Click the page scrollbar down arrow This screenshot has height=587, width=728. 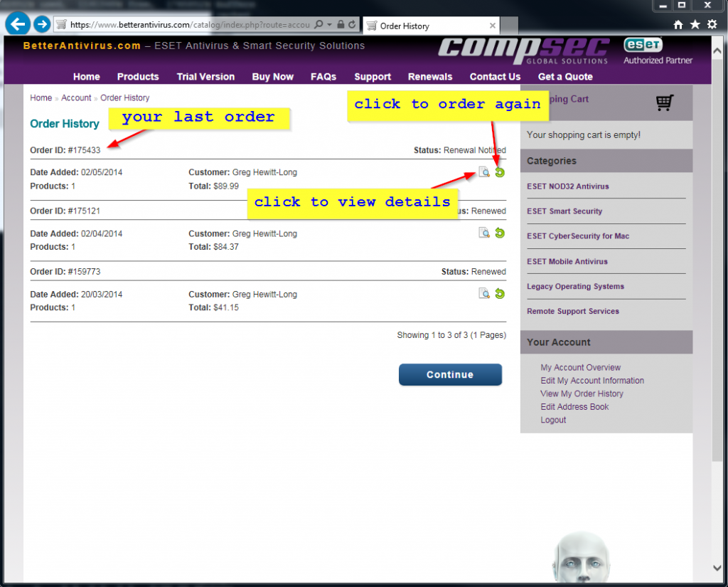pos(717,568)
